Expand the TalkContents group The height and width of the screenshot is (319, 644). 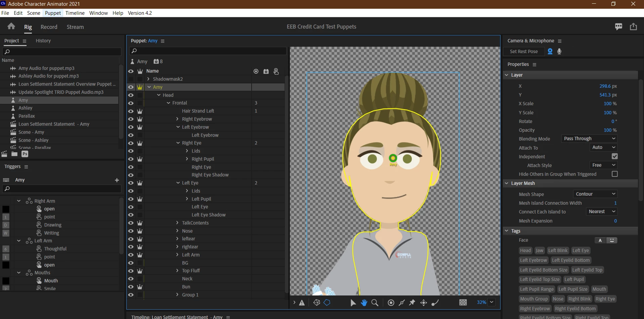click(178, 223)
